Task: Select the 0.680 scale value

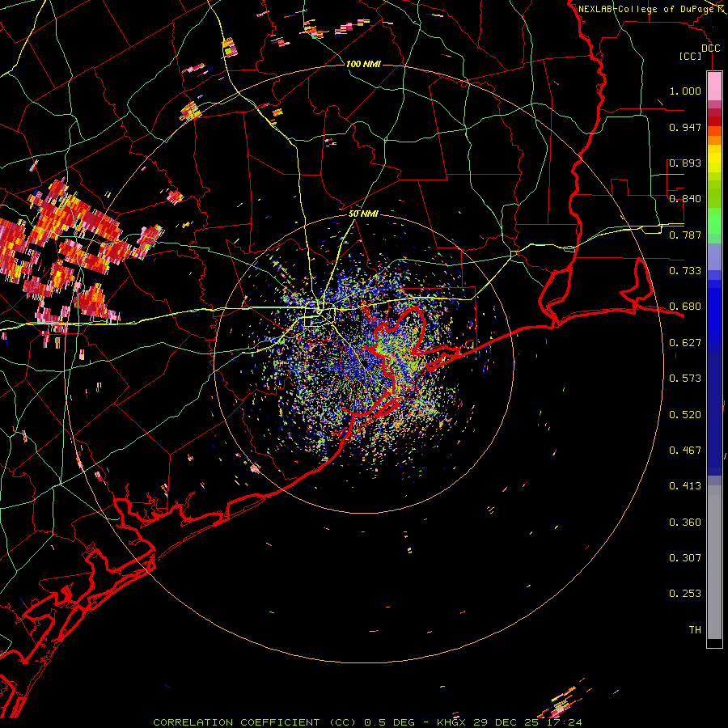Action: [685, 307]
